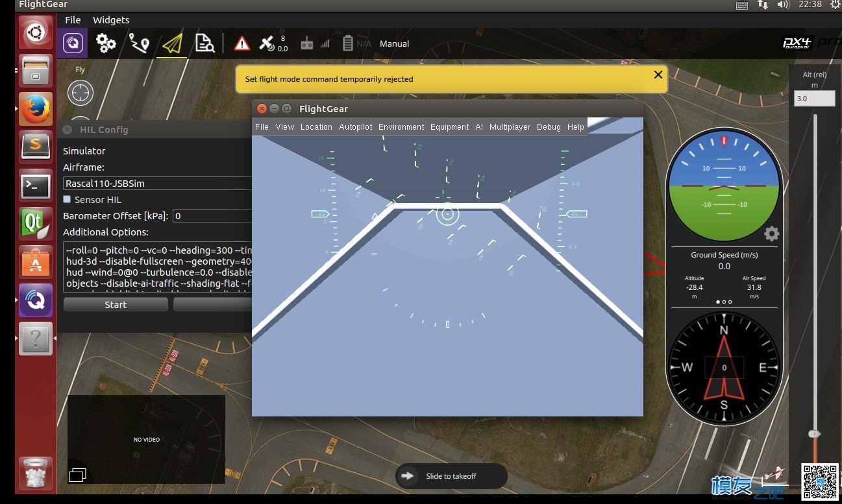Image resolution: width=842 pixels, height=504 pixels.
Task: Click the Air Speed 31.8 readout
Action: pyautogui.click(x=754, y=287)
